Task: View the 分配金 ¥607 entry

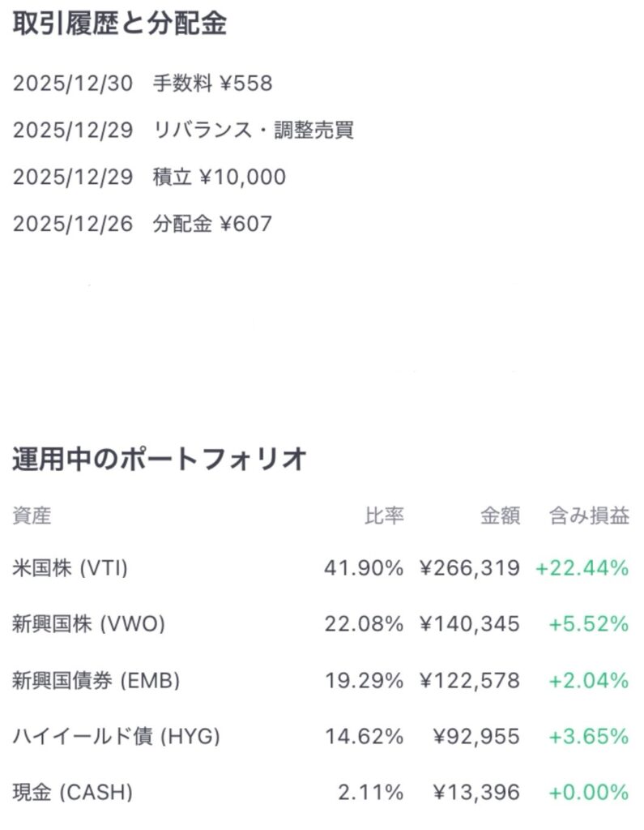Action: click(143, 225)
